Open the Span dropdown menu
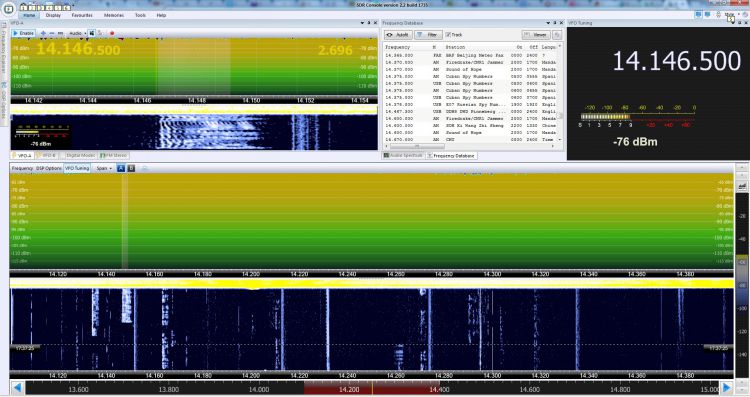The width and height of the screenshot is (750, 397). point(104,168)
